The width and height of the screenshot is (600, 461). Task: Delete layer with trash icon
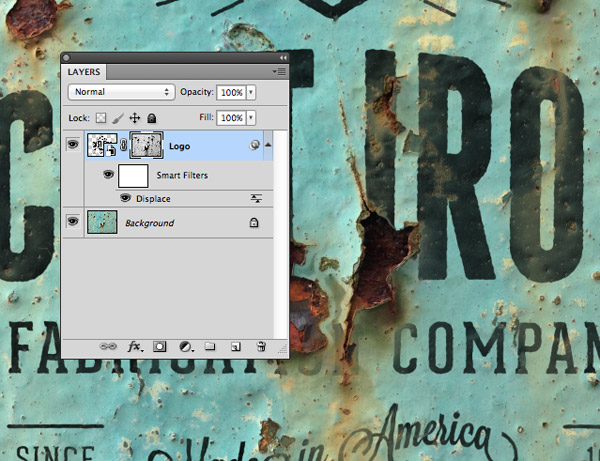[x=260, y=347]
